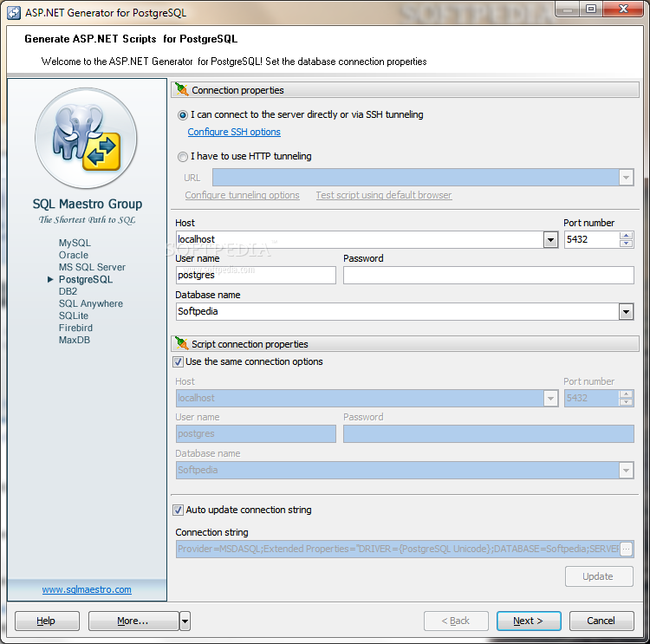Click the More... button
The image size is (650, 644).
133,621
